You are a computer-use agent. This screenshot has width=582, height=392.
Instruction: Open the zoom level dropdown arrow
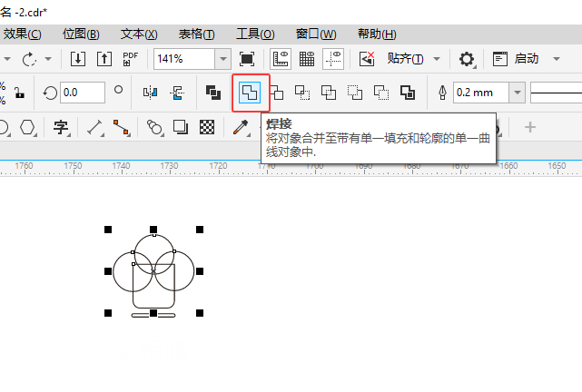coord(223,59)
